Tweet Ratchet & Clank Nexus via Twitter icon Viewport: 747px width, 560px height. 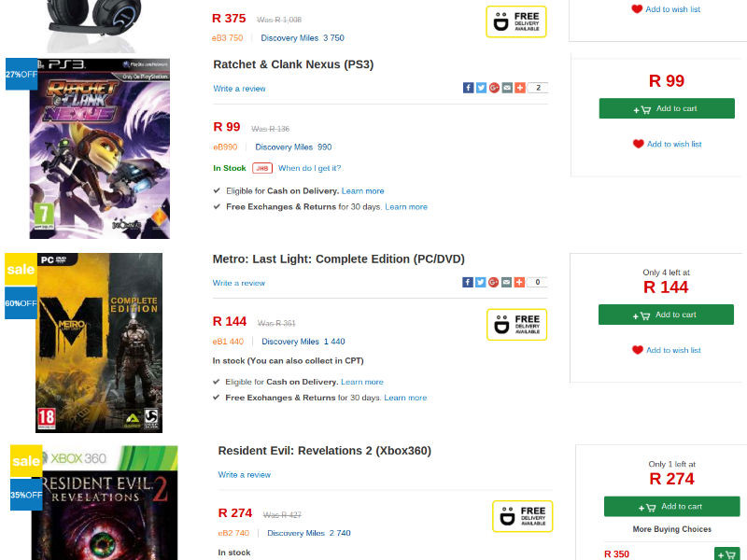[481, 88]
